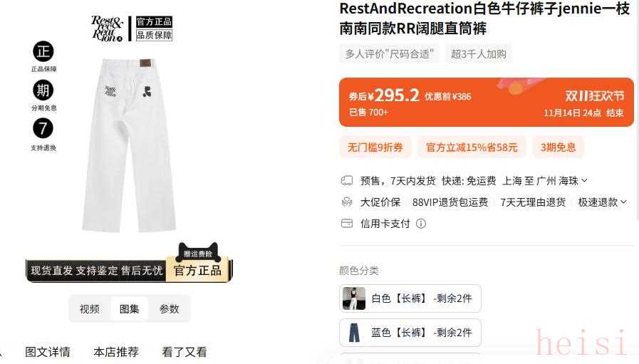Click the 正 authenticity guarantee badge icon
639x364 pixels.
click(43, 51)
